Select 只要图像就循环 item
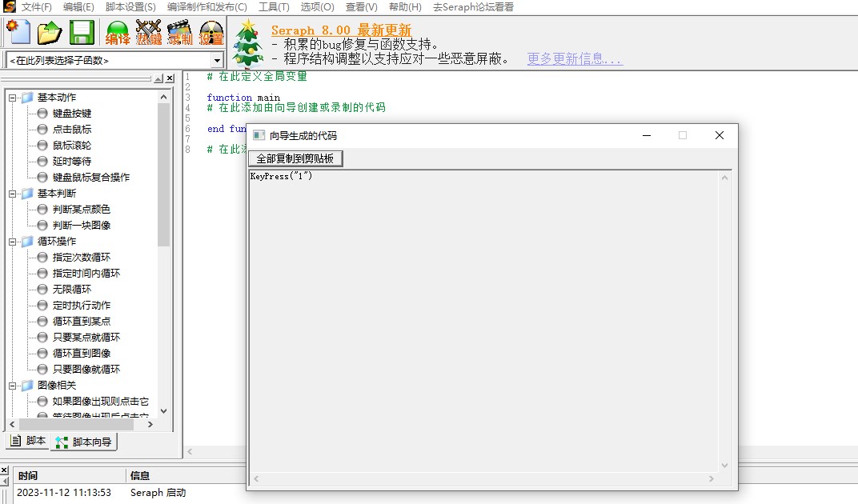This screenshot has height=504, width=858. tap(86, 370)
